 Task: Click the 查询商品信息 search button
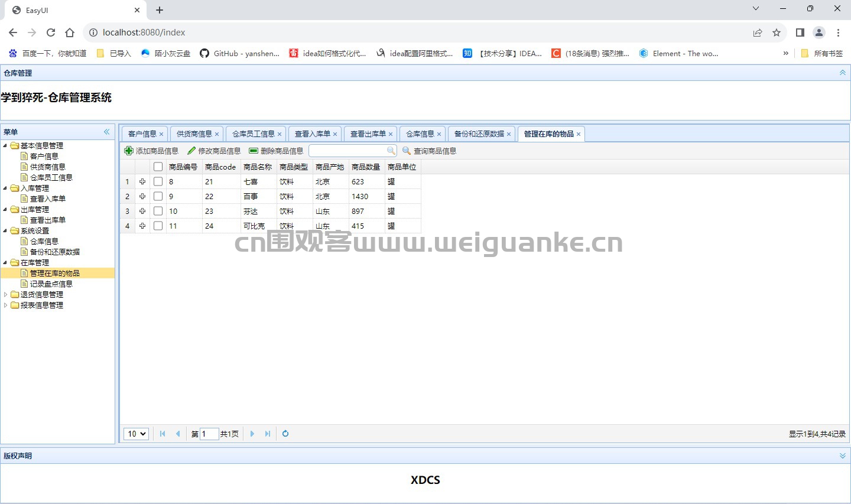pyautogui.click(x=430, y=151)
